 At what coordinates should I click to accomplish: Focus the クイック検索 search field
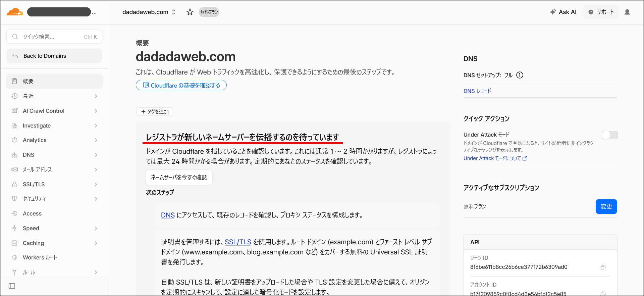click(54, 37)
